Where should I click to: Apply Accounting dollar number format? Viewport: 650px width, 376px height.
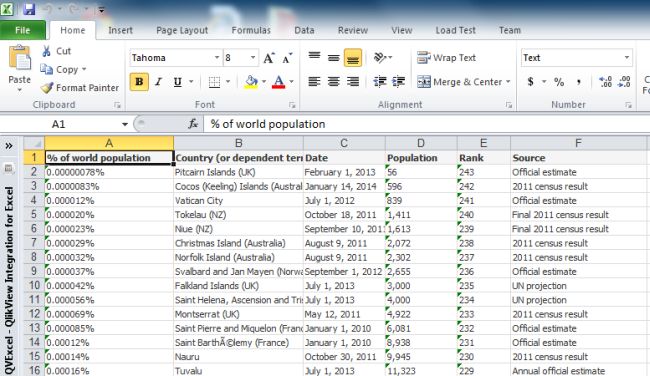pyautogui.click(x=531, y=82)
